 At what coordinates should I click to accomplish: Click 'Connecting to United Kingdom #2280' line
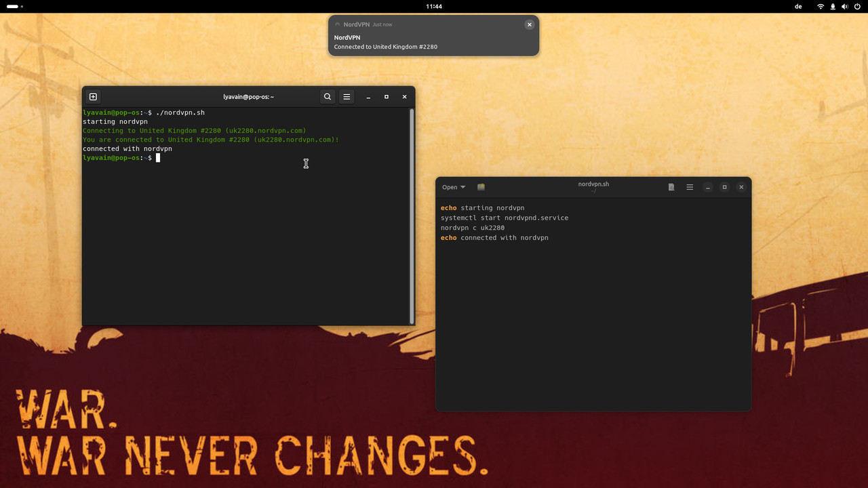(x=195, y=131)
